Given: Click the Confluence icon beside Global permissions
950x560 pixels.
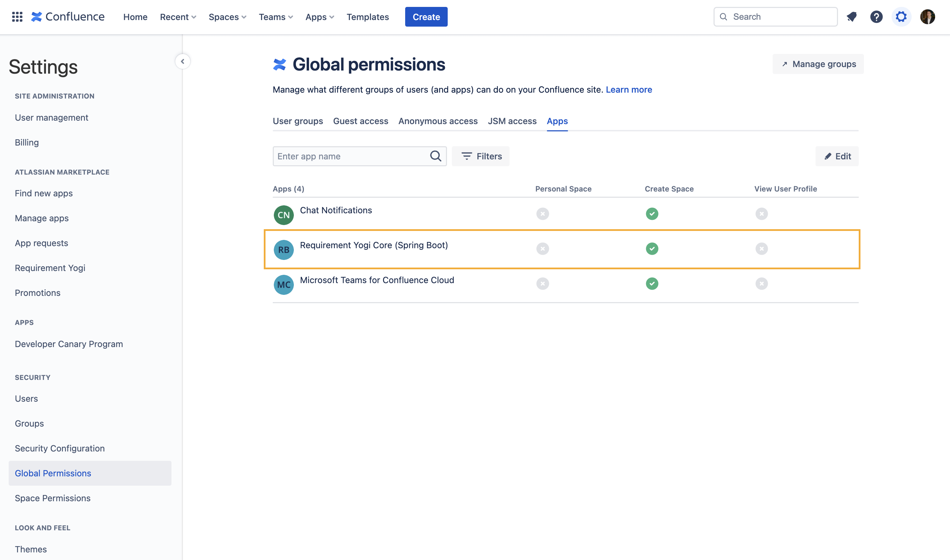Looking at the screenshot, I should pos(280,65).
